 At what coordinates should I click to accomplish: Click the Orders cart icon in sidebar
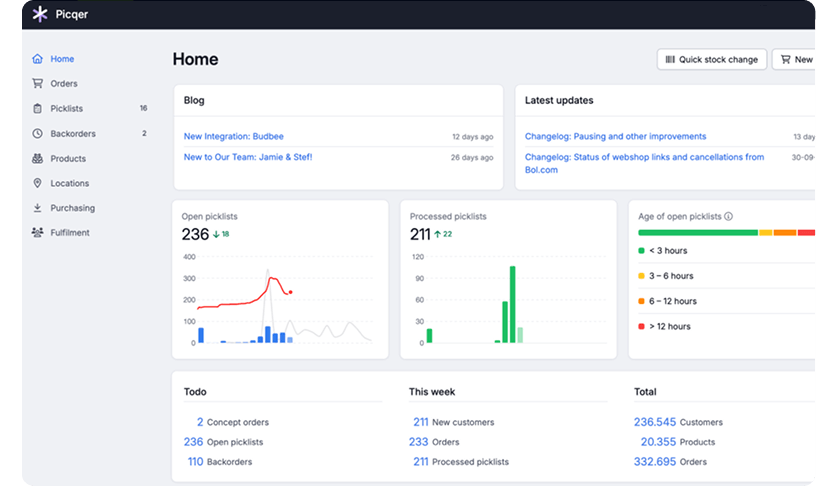(x=37, y=84)
